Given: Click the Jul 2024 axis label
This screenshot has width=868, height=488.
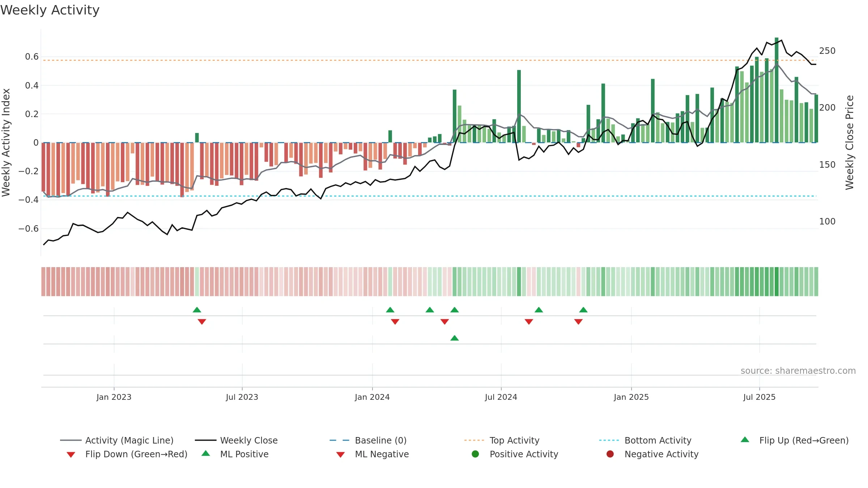Looking at the screenshot, I should [501, 397].
